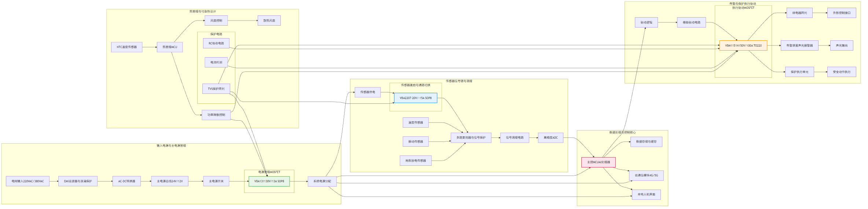Select the 温度传感器 node
Viewport: 868px width, 209px height.
coord(416,122)
